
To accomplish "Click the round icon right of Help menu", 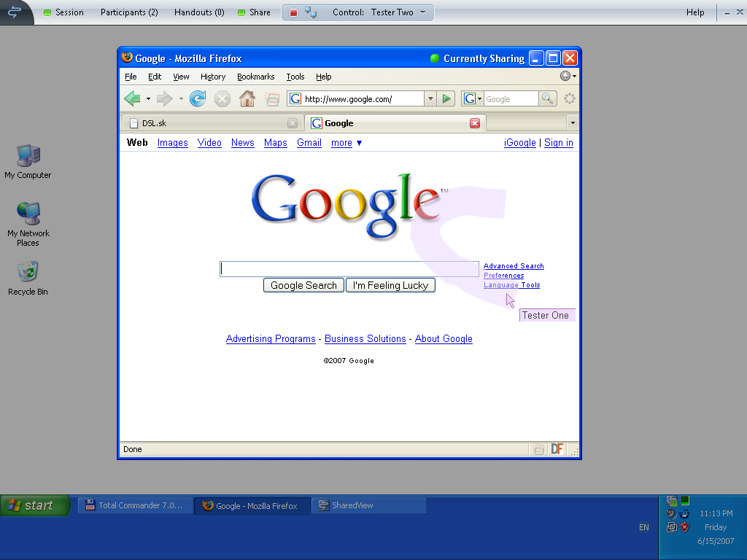I will coord(565,76).
